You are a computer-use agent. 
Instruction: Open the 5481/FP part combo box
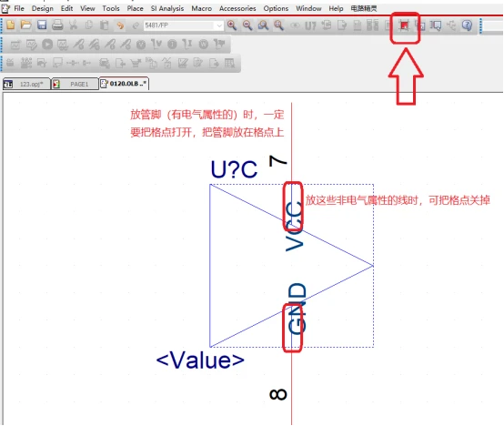click(x=184, y=25)
